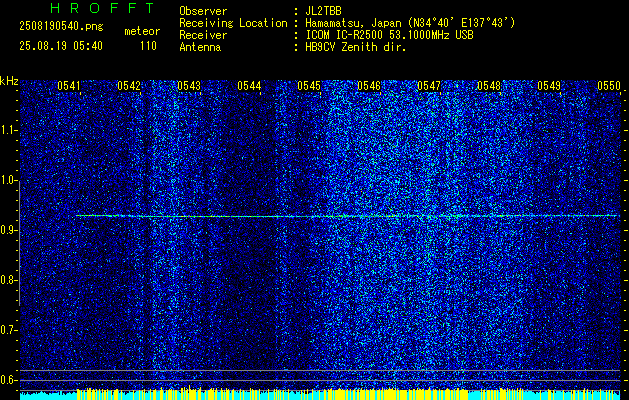Click the 0543 time marker

(x=189, y=86)
